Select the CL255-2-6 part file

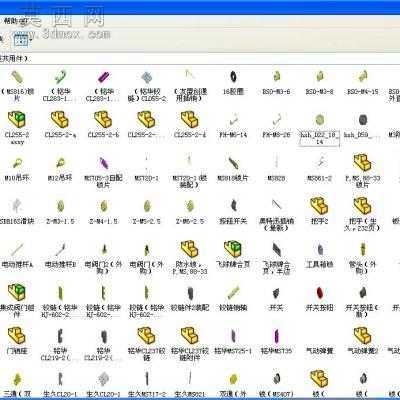pos(103,120)
